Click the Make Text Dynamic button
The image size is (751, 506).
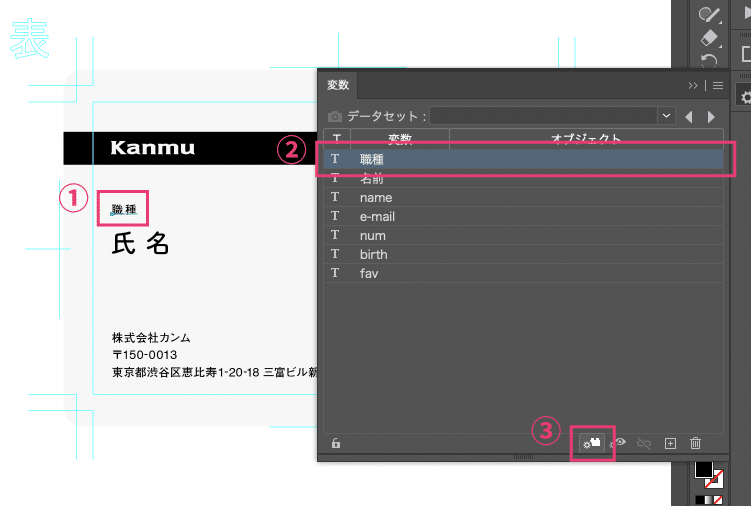[592, 443]
